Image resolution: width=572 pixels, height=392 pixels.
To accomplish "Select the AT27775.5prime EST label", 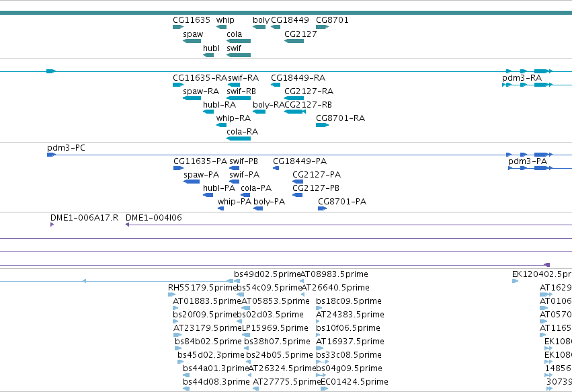I will pos(287,382).
